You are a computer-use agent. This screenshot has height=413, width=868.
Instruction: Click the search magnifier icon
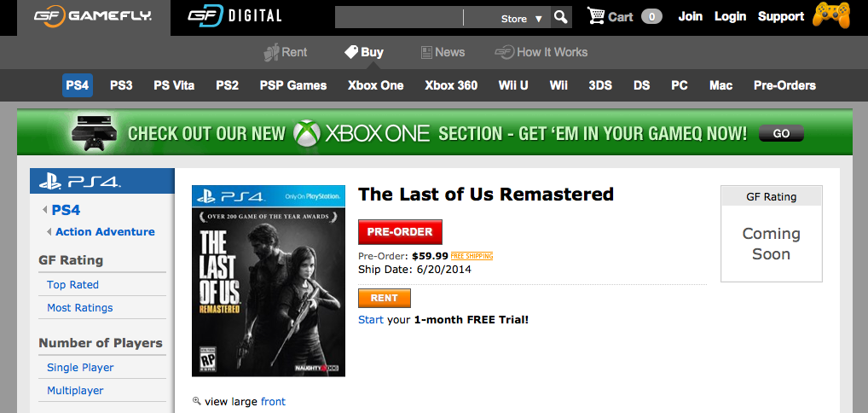coord(560,17)
